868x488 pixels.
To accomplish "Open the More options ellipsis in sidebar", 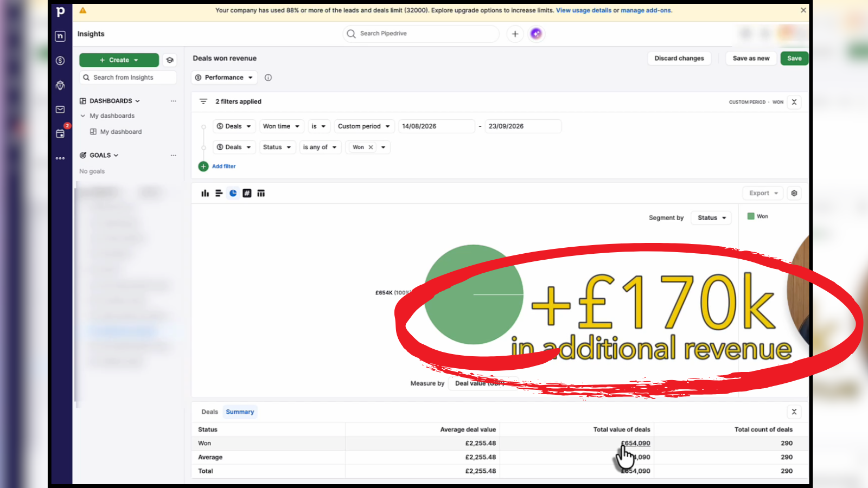I will (x=60, y=158).
